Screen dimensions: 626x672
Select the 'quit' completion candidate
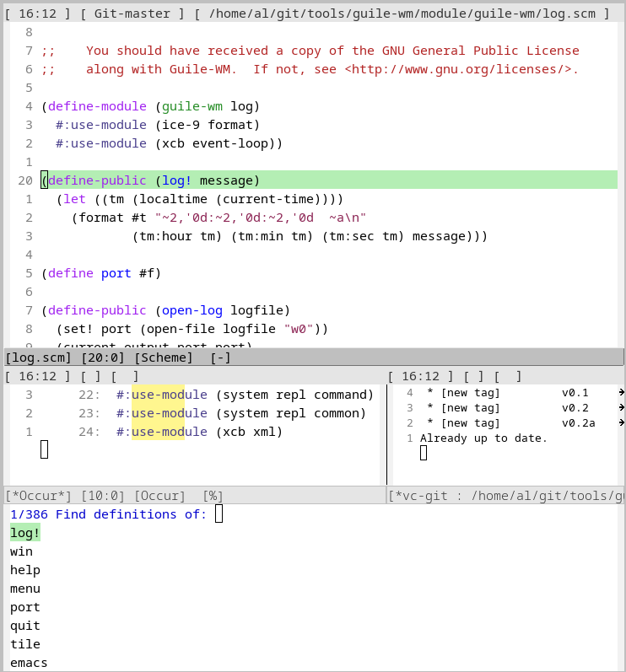click(24, 626)
